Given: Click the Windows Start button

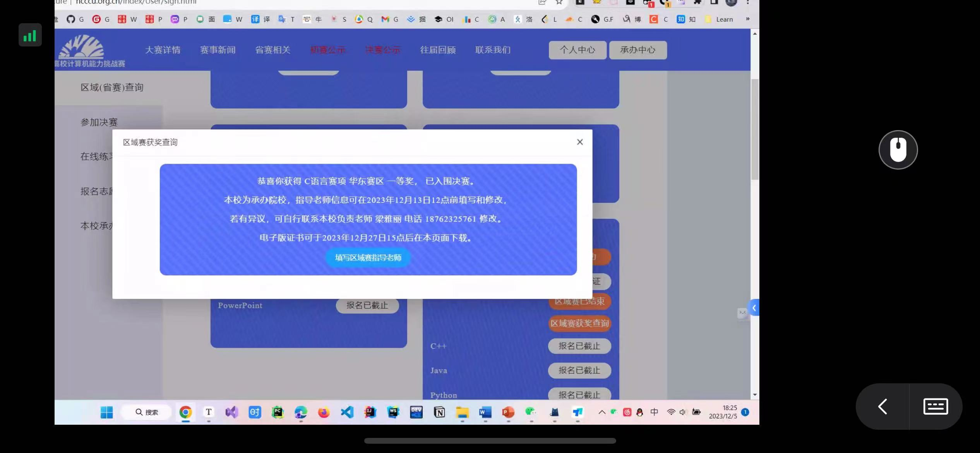Looking at the screenshot, I should tap(106, 412).
